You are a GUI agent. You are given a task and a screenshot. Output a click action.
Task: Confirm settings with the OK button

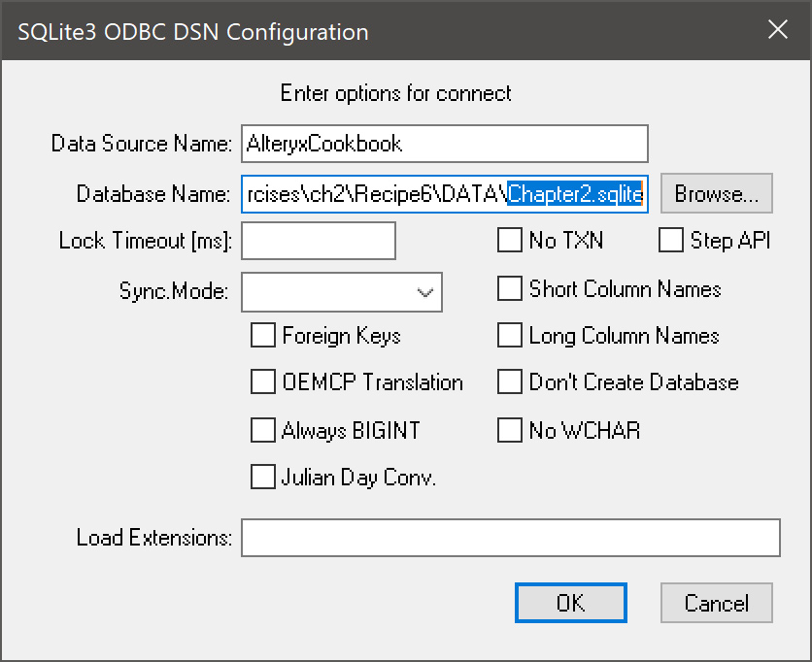click(571, 603)
